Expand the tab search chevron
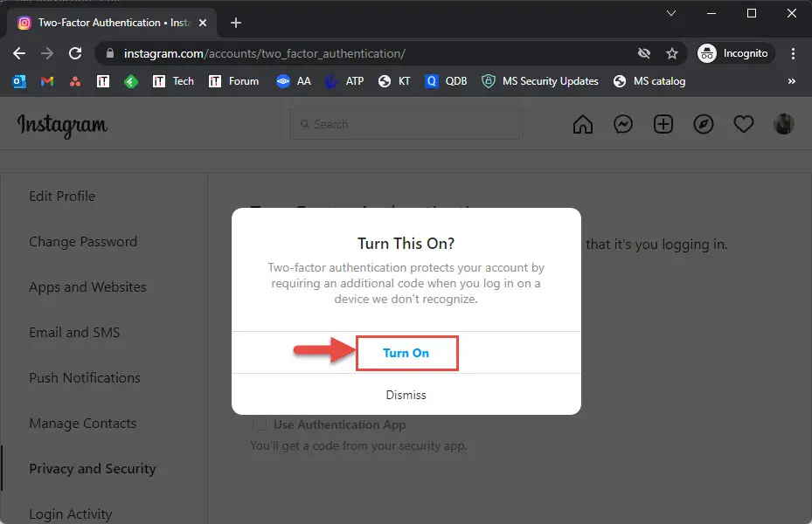 (671, 13)
